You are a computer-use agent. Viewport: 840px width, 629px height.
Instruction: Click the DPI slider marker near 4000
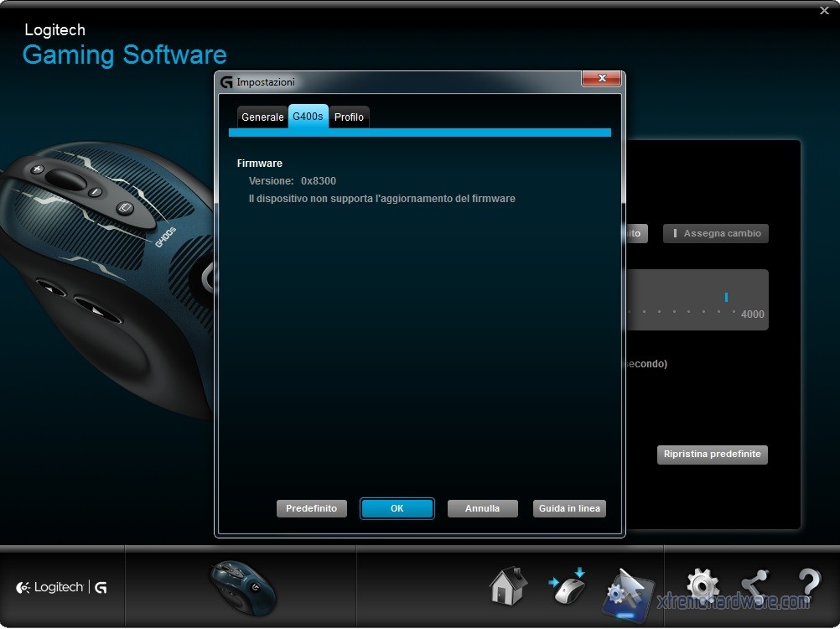(726, 297)
